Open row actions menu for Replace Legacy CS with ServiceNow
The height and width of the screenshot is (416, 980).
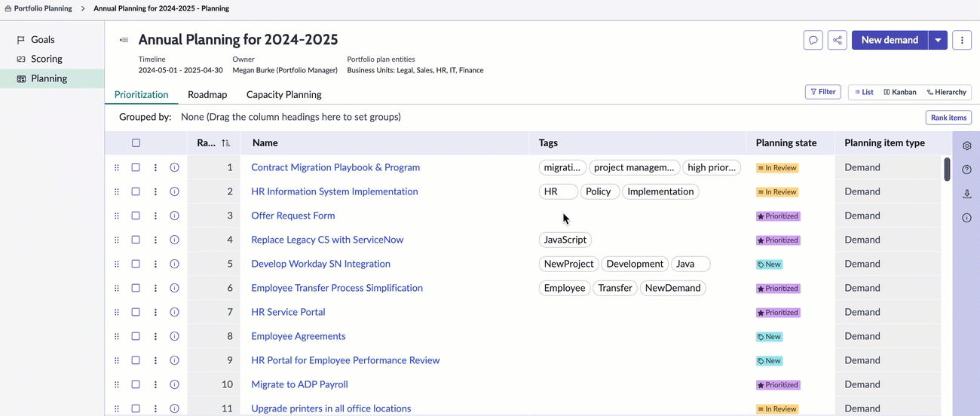tap(155, 240)
